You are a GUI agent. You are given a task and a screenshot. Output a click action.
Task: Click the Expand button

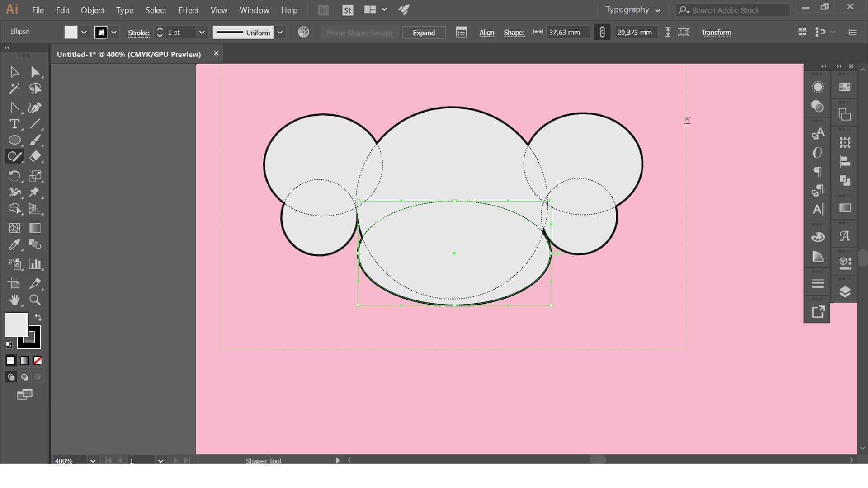point(424,33)
